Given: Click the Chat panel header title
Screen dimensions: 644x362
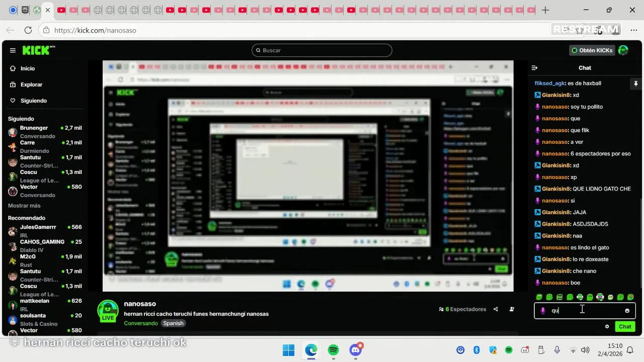Looking at the screenshot, I should pyautogui.click(x=585, y=68).
